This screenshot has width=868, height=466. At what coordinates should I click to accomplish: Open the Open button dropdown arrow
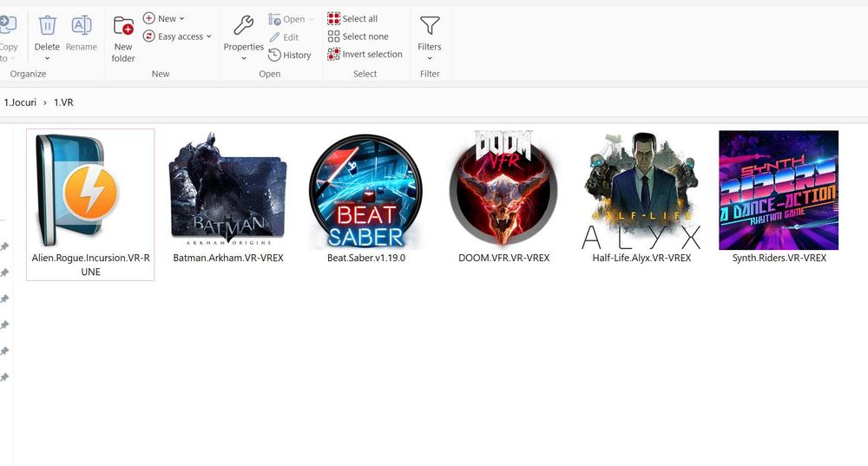pyautogui.click(x=312, y=19)
